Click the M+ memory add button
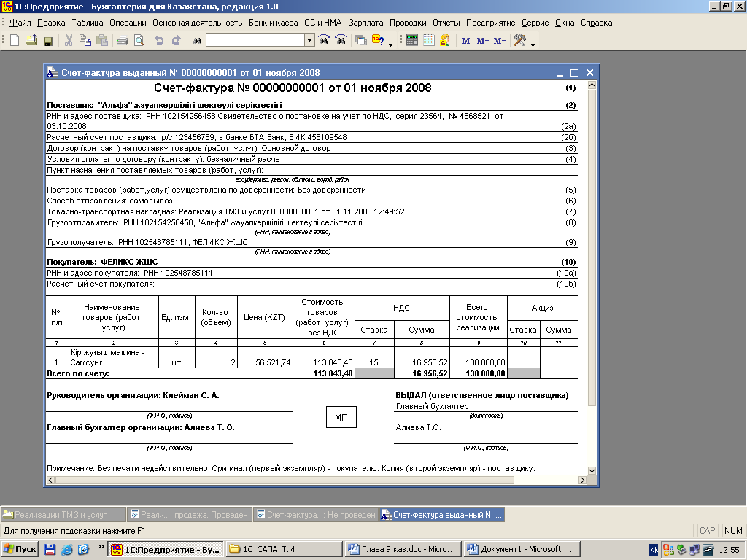 point(483,41)
